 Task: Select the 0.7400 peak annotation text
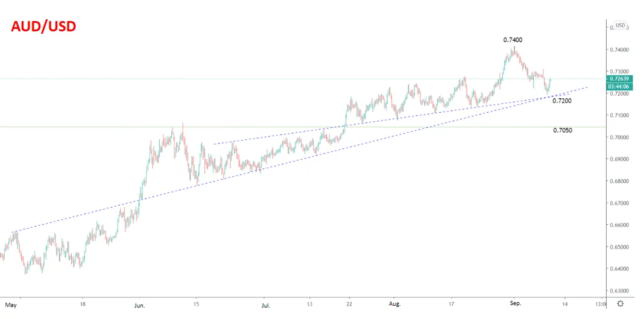513,40
